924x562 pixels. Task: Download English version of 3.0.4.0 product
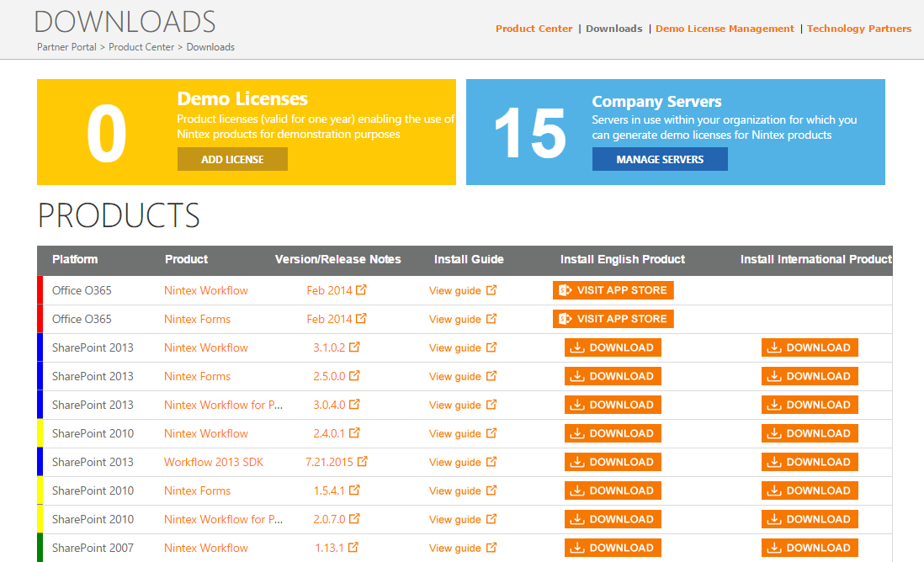[613, 405]
